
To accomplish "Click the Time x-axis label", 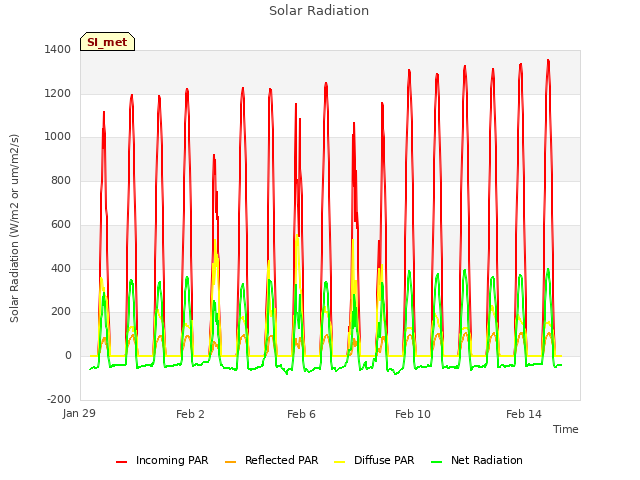I will click(x=565, y=429).
